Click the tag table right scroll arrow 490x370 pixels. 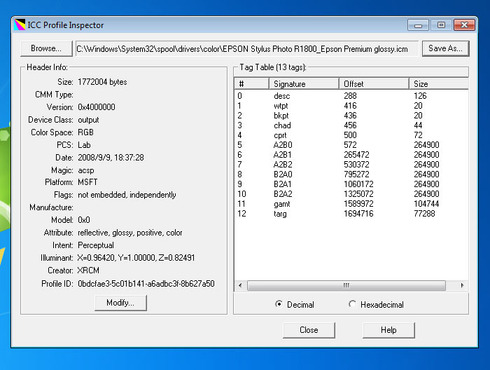(x=462, y=285)
